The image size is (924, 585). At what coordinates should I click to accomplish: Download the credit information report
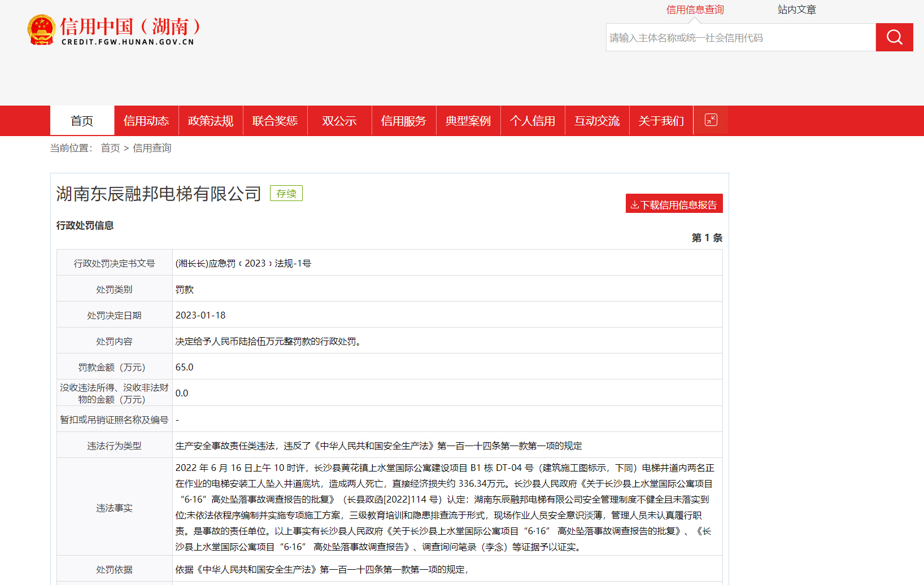(674, 204)
